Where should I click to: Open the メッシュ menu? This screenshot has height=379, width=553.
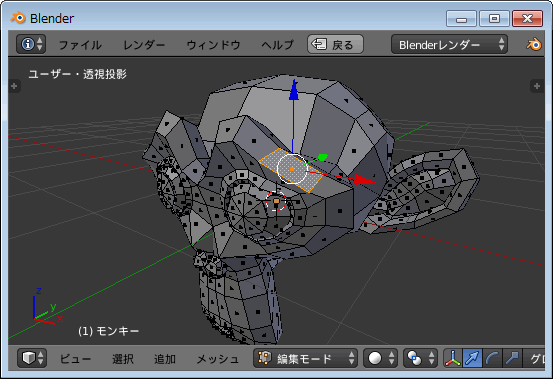(x=218, y=359)
